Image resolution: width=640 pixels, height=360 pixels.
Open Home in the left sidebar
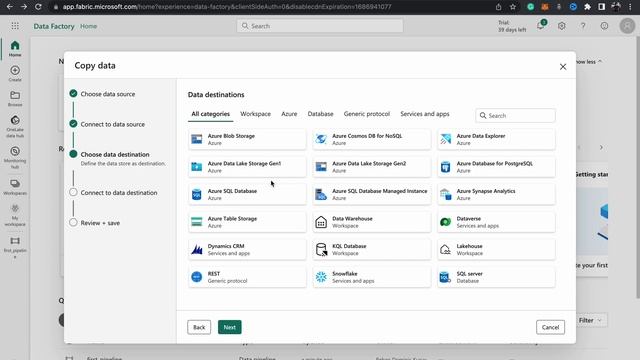tap(15, 48)
